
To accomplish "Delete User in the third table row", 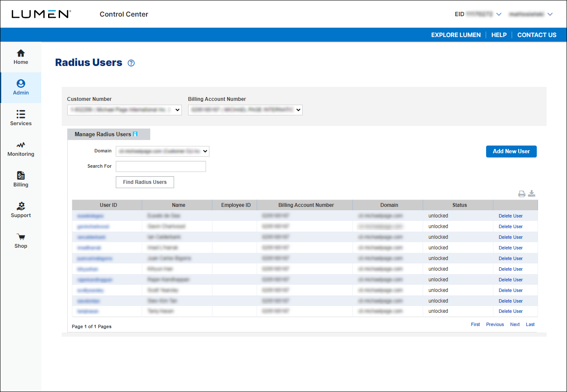I will pyautogui.click(x=511, y=237).
